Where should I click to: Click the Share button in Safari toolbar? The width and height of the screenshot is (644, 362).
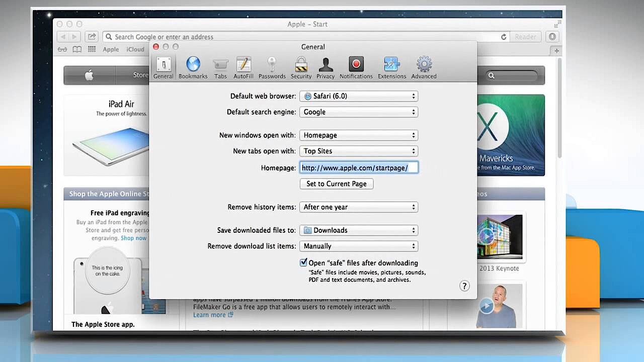click(x=92, y=37)
